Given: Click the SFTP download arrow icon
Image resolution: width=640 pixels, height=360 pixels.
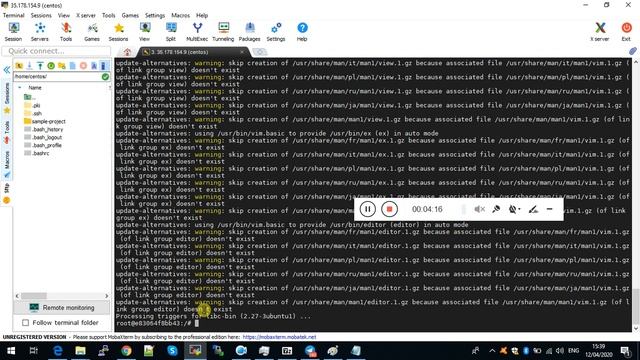Looking at the screenshot, I should tap(29, 65).
